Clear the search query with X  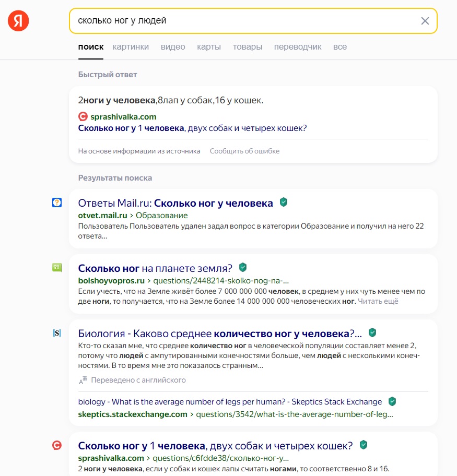(425, 21)
